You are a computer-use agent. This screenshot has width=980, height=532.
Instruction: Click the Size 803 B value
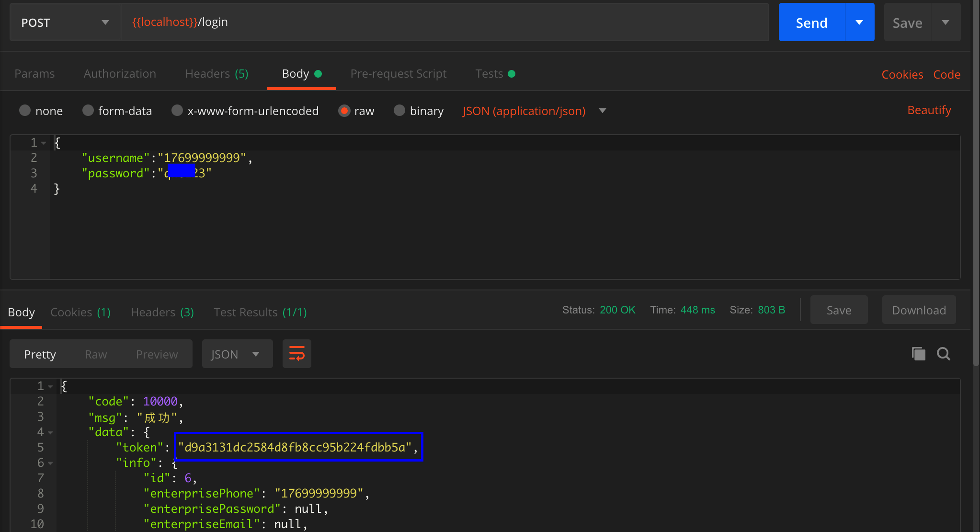772,310
